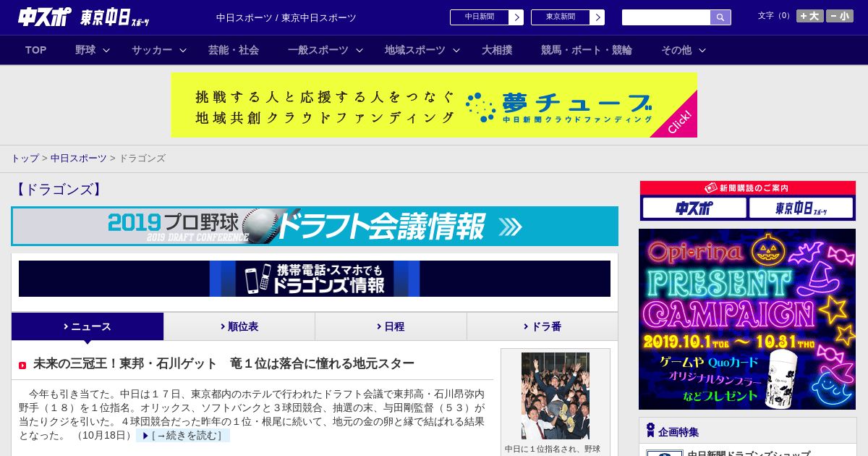Click photo caption 中日に１位指名され
868x456 pixels.
click(x=553, y=449)
